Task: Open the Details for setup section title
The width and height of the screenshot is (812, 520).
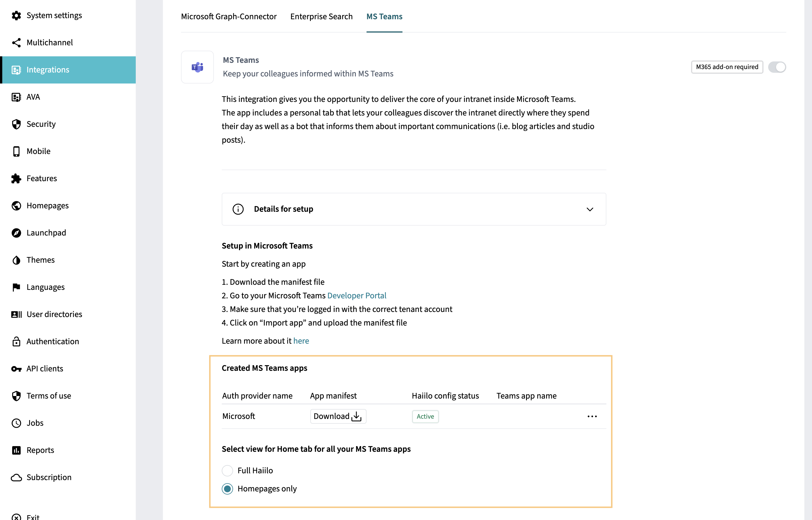Action: [283, 209]
